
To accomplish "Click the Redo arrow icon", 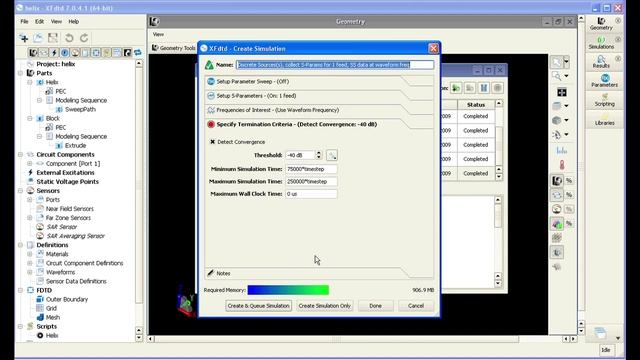I will pos(84,38).
